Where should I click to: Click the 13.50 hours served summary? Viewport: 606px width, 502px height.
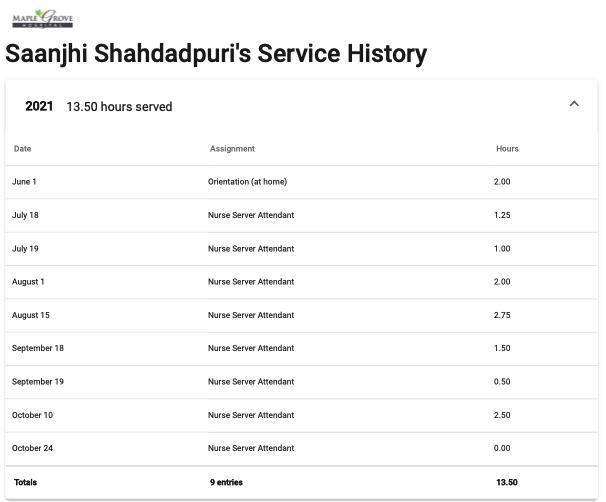[119, 107]
